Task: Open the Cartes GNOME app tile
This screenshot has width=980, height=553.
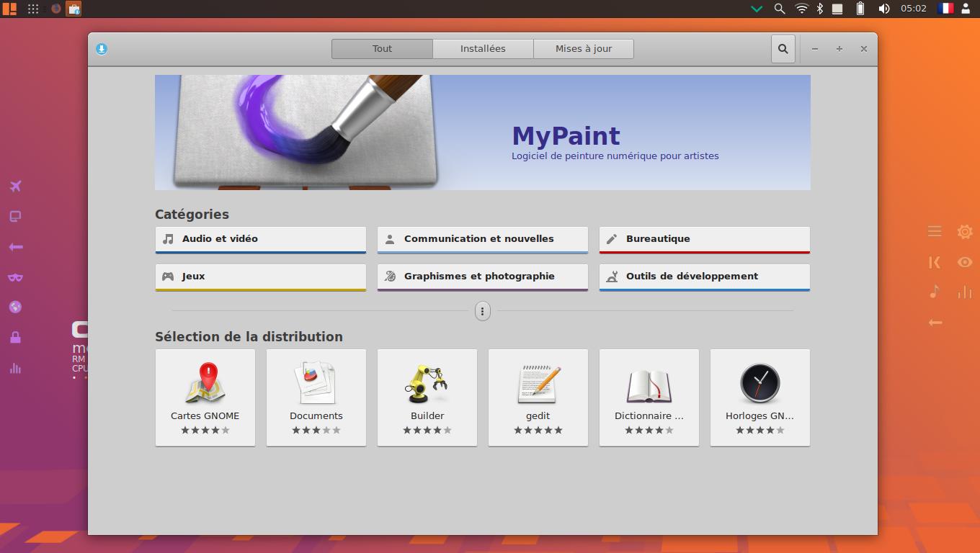Action: pos(205,397)
